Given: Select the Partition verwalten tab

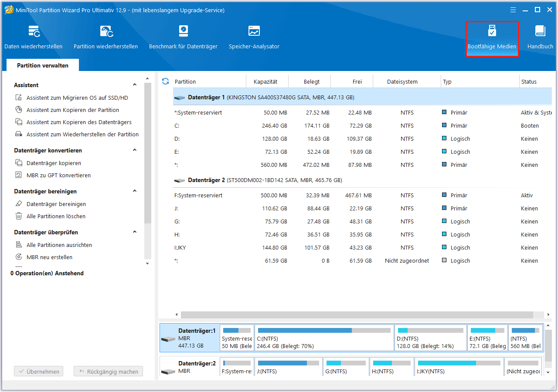Looking at the screenshot, I should (x=43, y=65).
